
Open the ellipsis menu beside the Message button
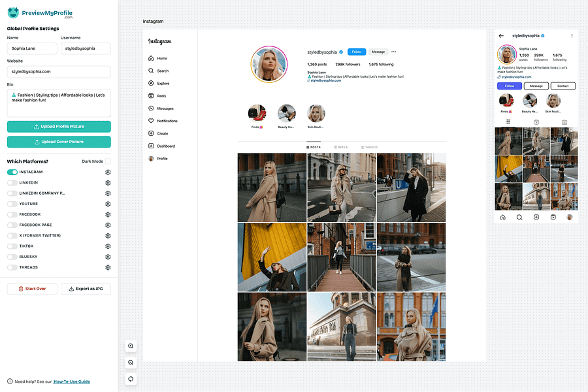[x=393, y=51]
